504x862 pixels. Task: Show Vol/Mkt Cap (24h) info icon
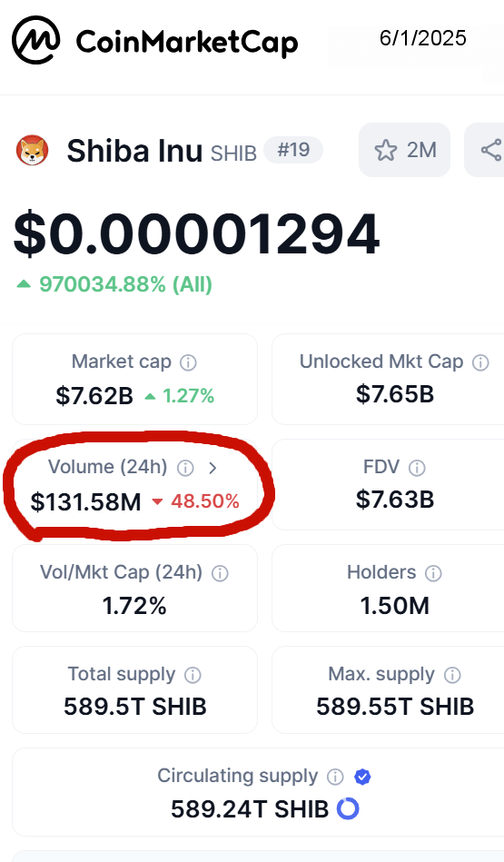[220, 573]
